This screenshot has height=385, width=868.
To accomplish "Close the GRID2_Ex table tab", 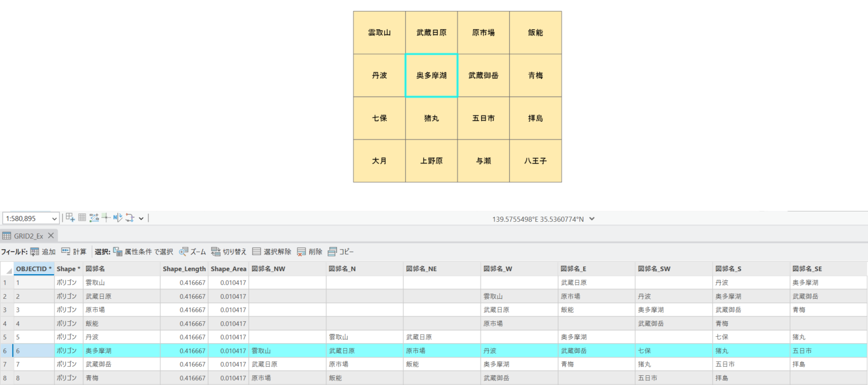I will [51, 236].
